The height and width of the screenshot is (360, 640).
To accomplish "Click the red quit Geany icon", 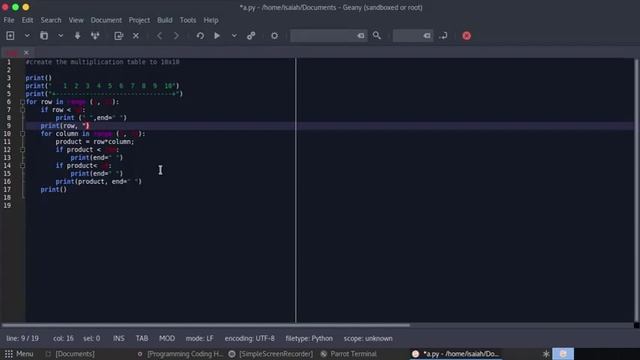I will tap(467, 36).
